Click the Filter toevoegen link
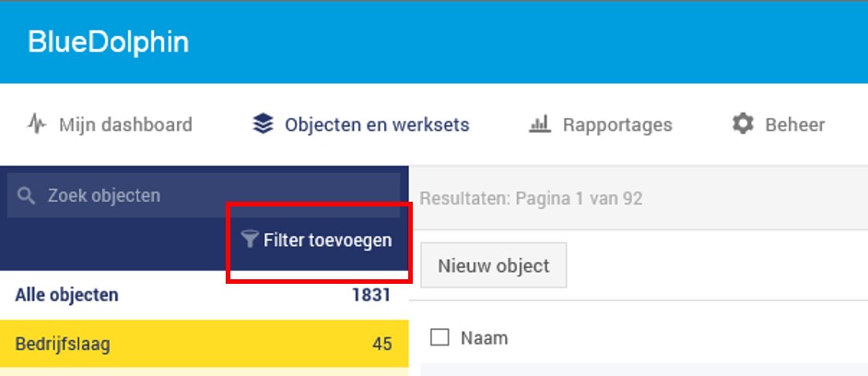Image resolution: width=868 pixels, height=376 pixels. click(x=317, y=240)
